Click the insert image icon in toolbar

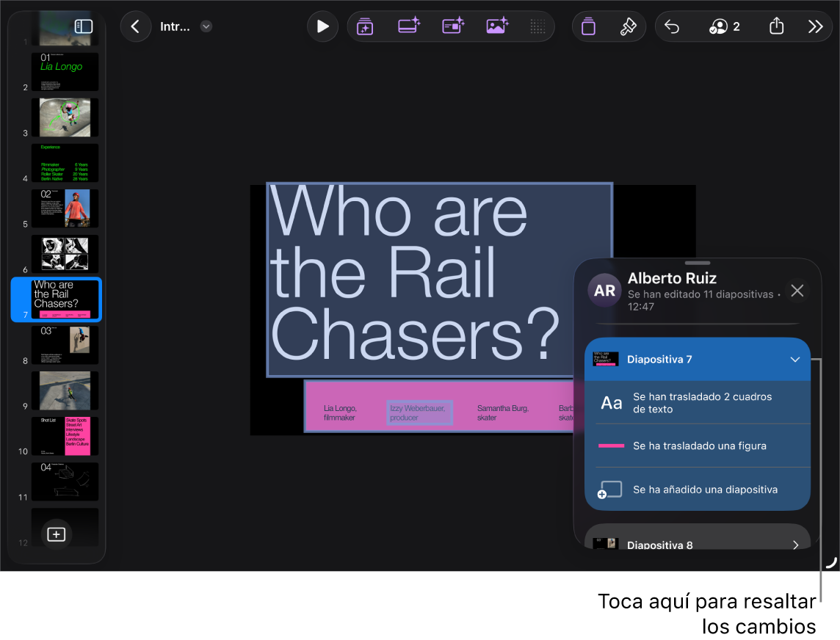[497, 26]
